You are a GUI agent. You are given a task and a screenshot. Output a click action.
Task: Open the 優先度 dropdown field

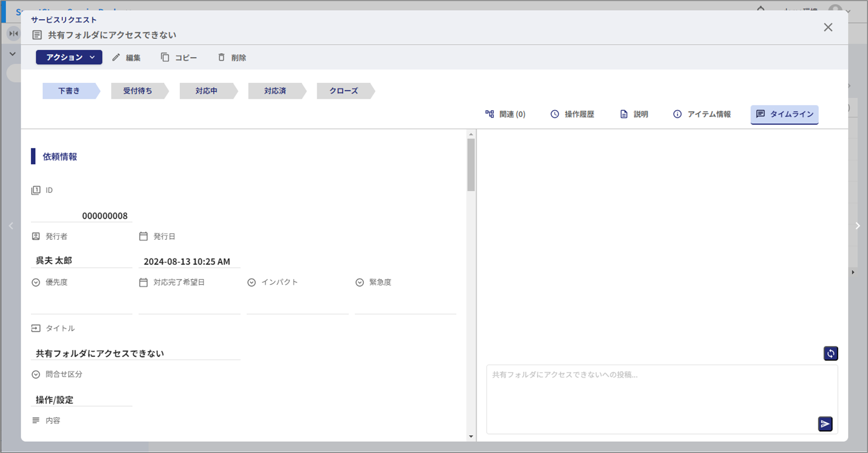[x=81, y=305]
